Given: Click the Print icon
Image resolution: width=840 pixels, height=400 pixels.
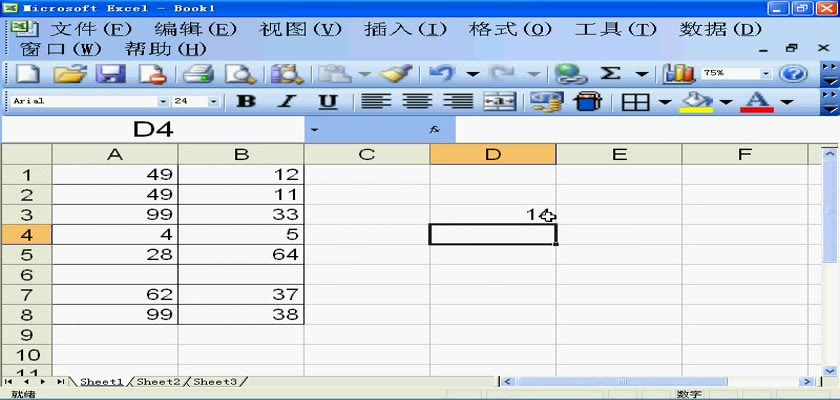Looking at the screenshot, I should [199, 74].
